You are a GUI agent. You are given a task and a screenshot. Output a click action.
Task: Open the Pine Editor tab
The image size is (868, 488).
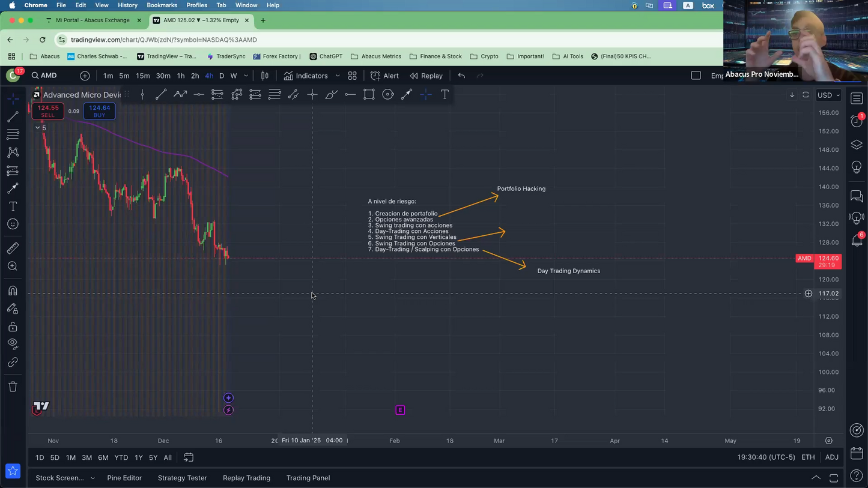(x=124, y=478)
